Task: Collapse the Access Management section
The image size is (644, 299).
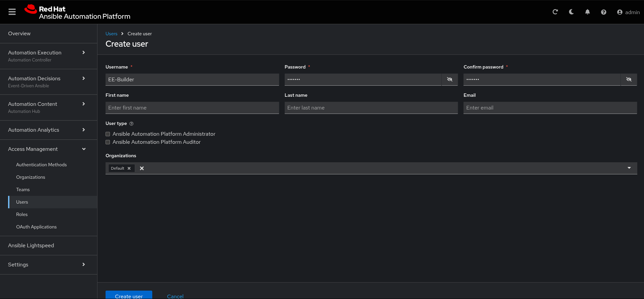Action: coord(83,149)
